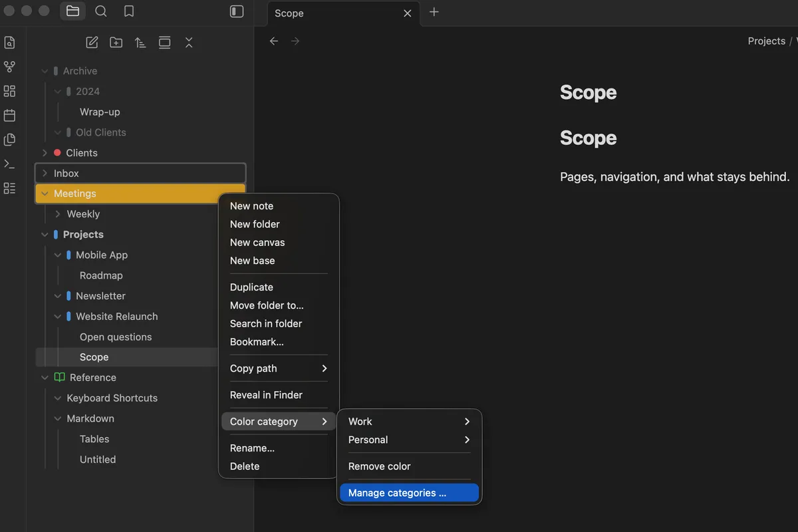Open graph view icon in ribbon

tap(9, 66)
